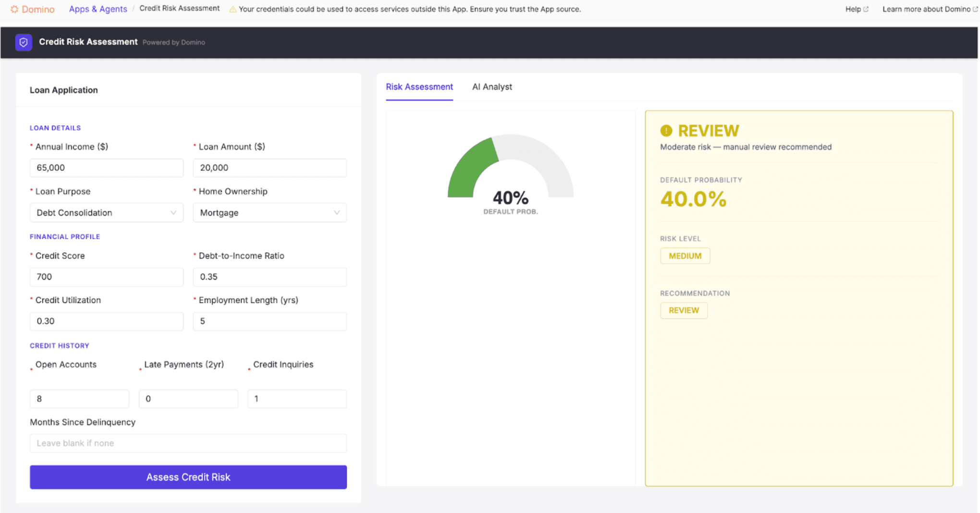
Task: Focus the Months Since Delinquency field
Action: 188,443
